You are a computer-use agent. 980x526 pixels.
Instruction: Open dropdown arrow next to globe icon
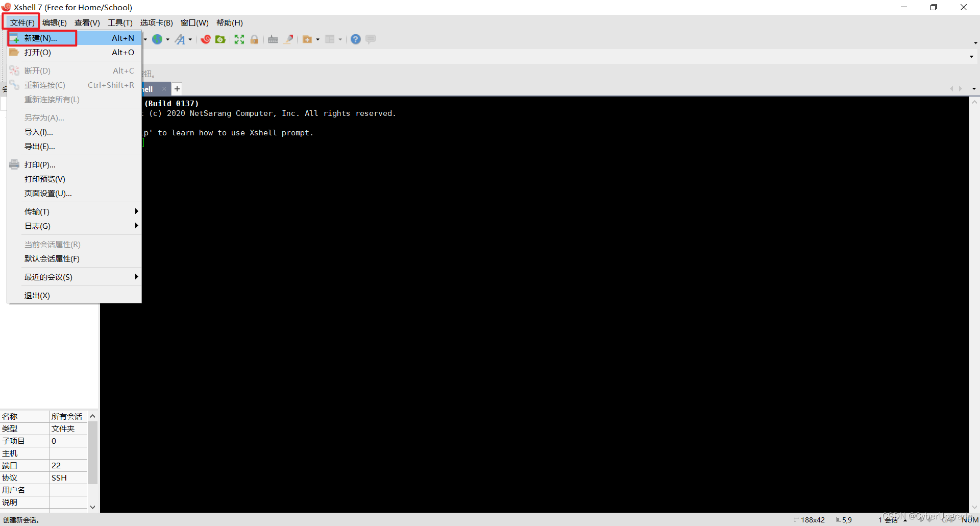coord(168,39)
